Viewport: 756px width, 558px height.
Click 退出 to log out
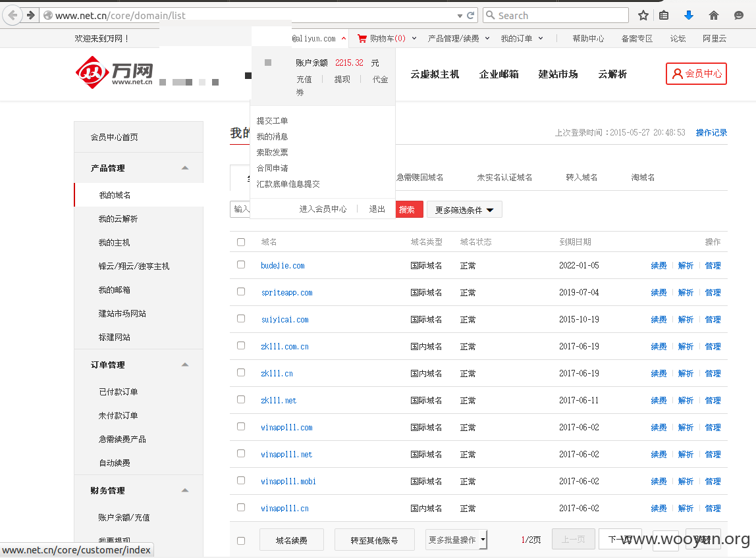[377, 209]
